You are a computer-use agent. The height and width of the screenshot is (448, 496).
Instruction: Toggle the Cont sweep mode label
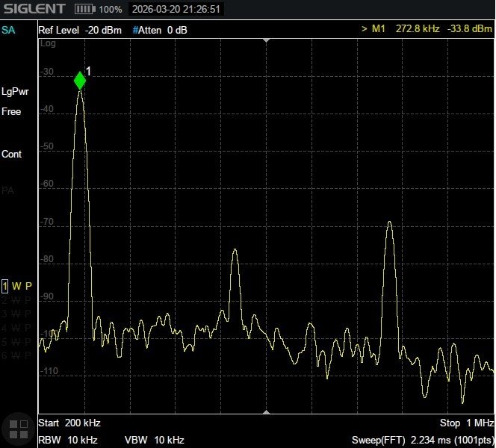pyautogui.click(x=11, y=154)
